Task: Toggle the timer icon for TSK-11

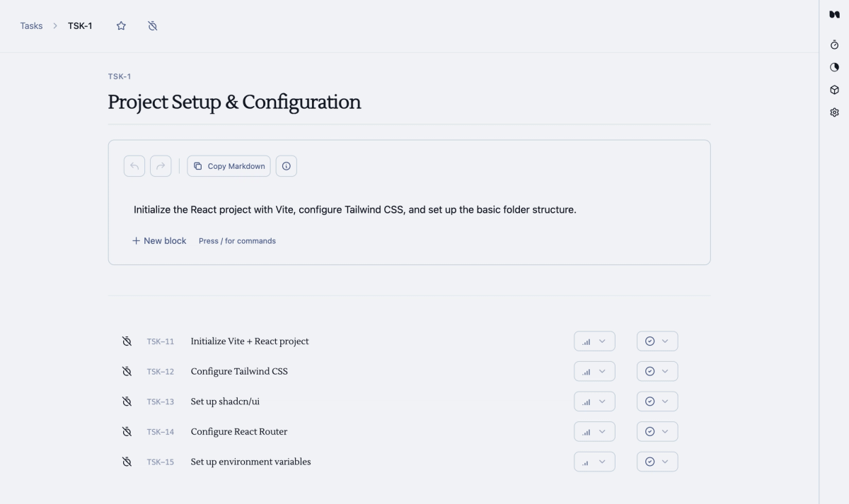Action: (127, 341)
